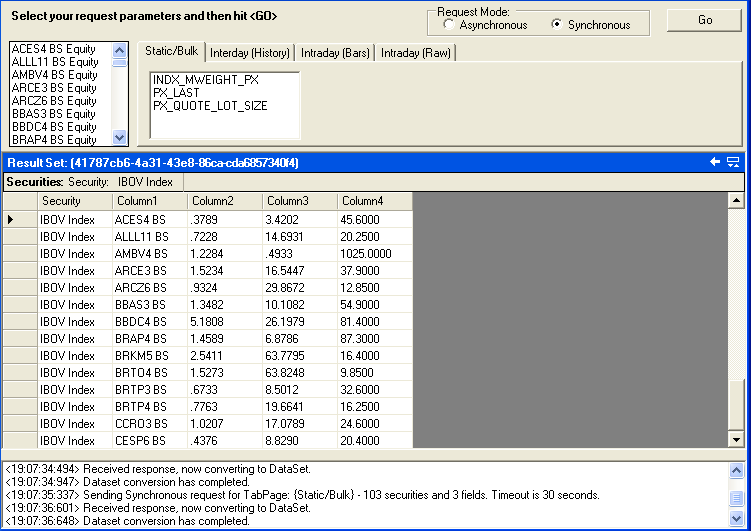Sort by the Column4 header

coord(375,201)
